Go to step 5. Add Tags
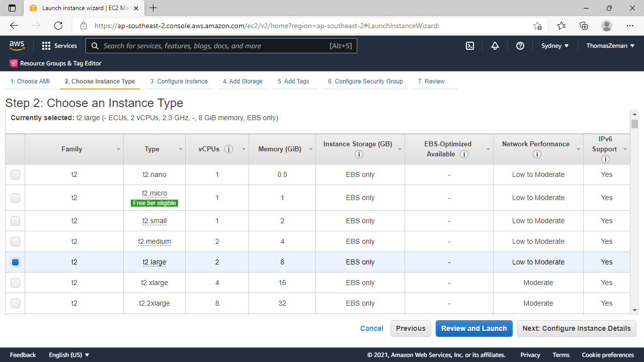 pyautogui.click(x=293, y=81)
